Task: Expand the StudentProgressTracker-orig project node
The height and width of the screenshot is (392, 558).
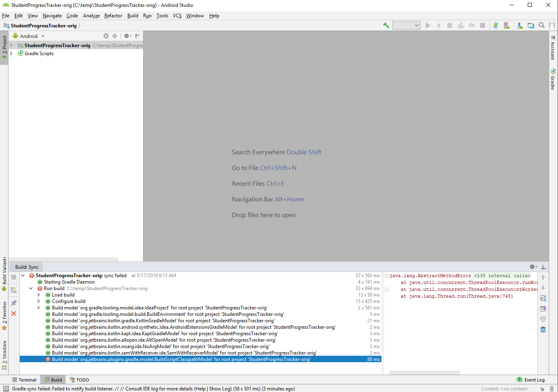Action: point(11,46)
